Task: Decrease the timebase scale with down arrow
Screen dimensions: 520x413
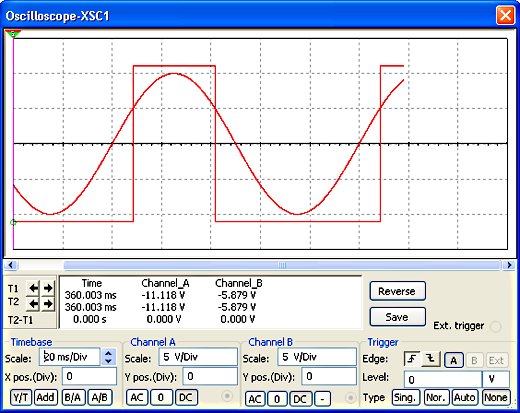Action: pos(108,361)
